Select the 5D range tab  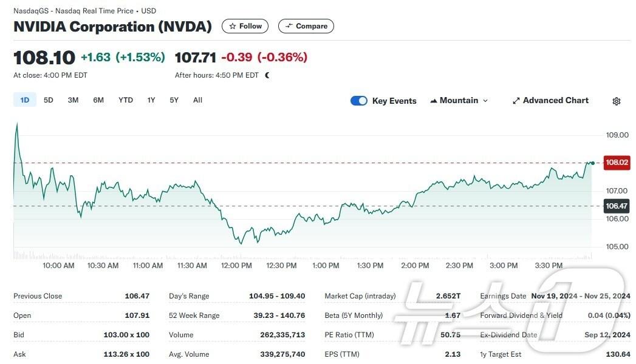49,100
